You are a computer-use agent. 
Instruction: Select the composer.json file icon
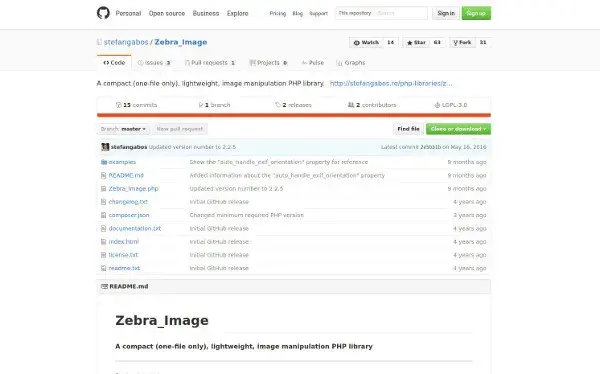pos(103,215)
